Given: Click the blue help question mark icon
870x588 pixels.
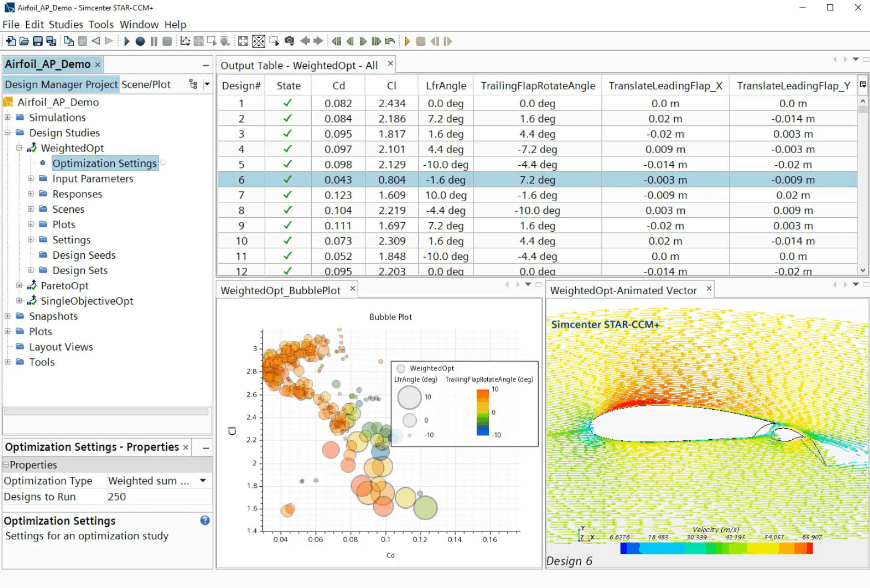Looking at the screenshot, I should 205,520.
